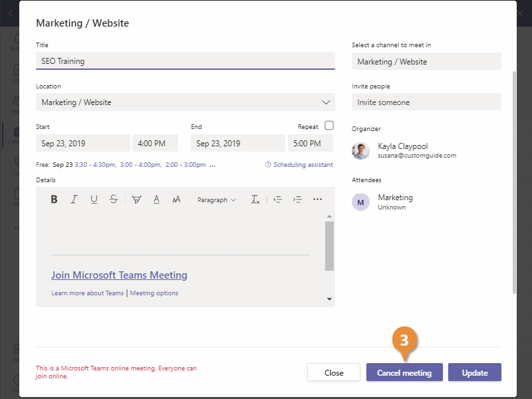Open the Paragraph style dropdown
This screenshot has width=532, height=399.
pos(216,199)
